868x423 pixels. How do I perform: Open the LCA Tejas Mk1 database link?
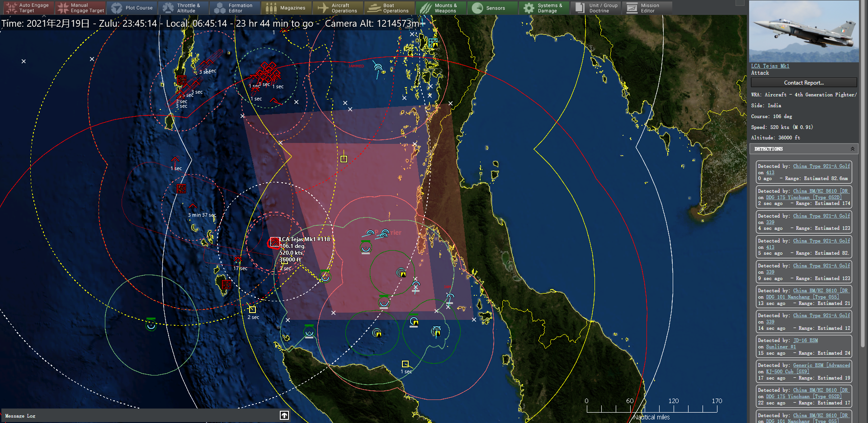click(770, 66)
